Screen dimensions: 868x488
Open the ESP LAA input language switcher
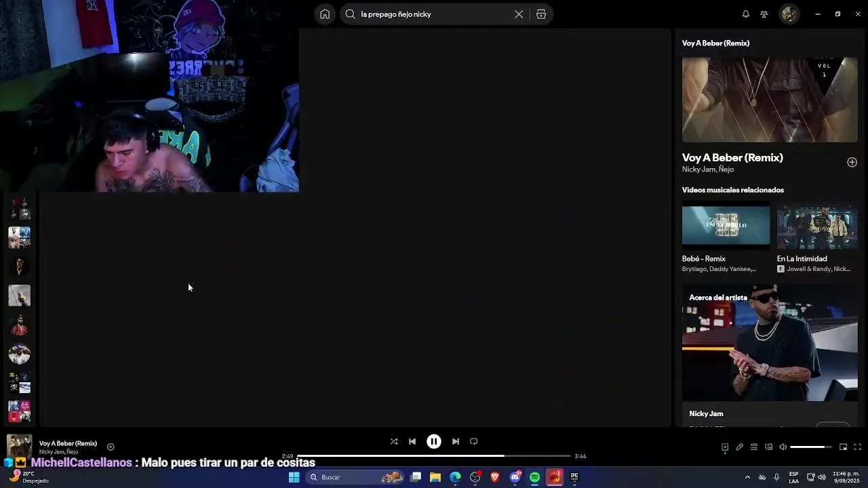tap(793, 477)
